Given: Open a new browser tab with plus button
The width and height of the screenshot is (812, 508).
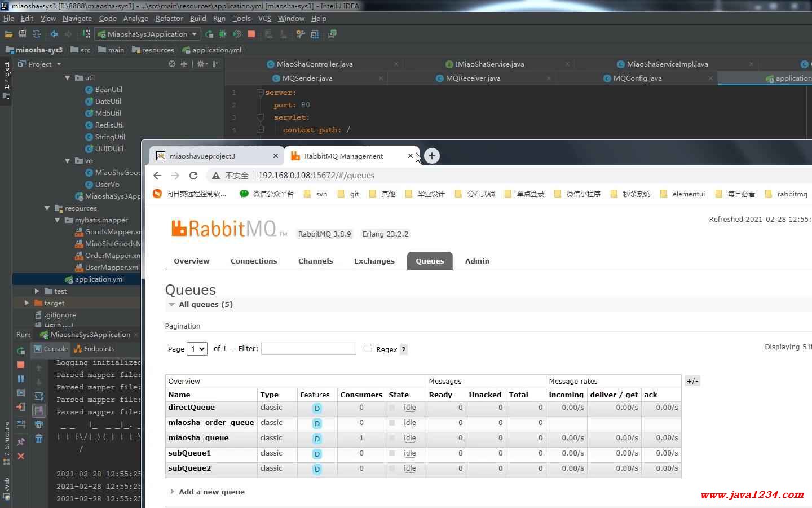Looking at the screenshot, I should 432,156.
